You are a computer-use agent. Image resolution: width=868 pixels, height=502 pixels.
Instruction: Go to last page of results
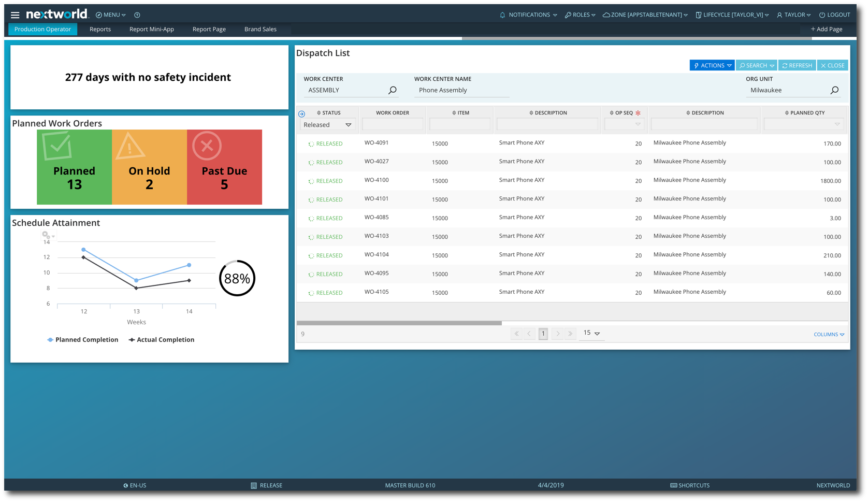click(570, 334)
